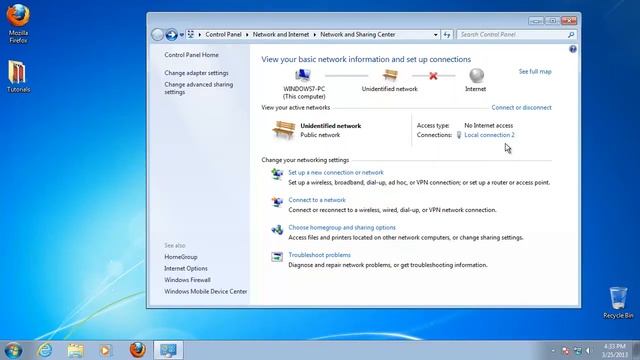Open Mozilla Firefox desktop shortcut

pos(18,23)
